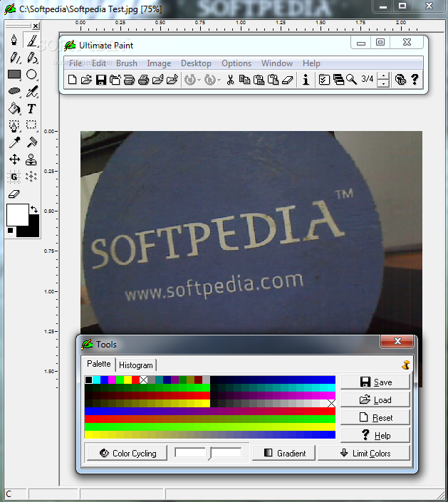Select the pencil straight line tool
This screenshot has height=502, width=448.
point(14,58)
